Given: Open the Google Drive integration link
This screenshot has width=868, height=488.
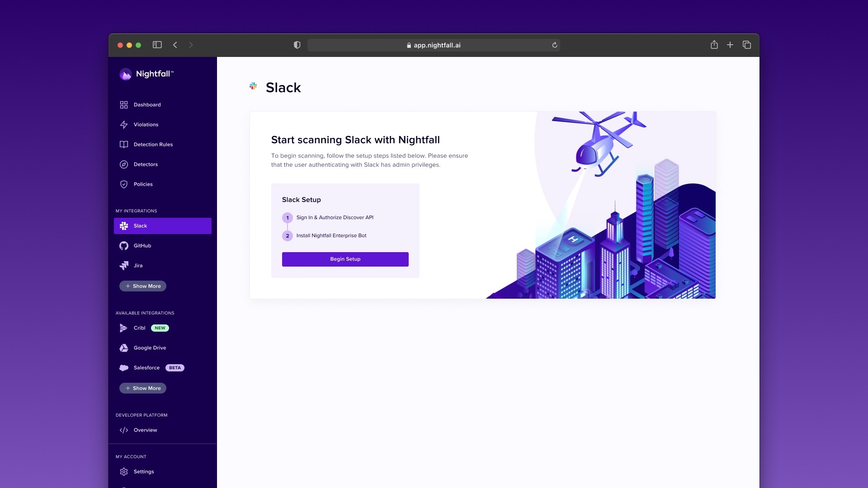Looking at the screenshot, I should 163,348.
